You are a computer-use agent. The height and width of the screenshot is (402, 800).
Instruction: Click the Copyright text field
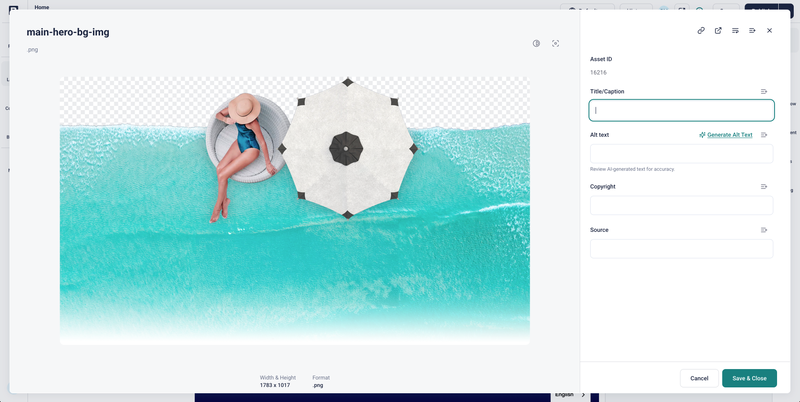[x=681, y=205]
